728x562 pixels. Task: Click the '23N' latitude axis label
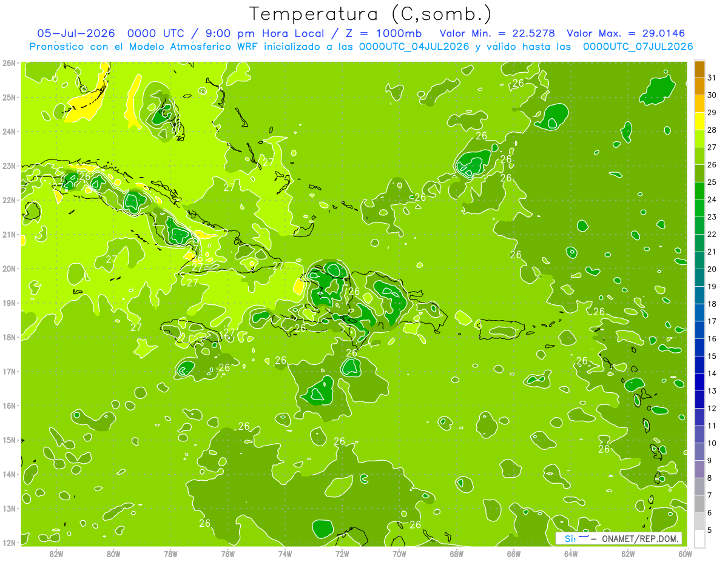8,166
